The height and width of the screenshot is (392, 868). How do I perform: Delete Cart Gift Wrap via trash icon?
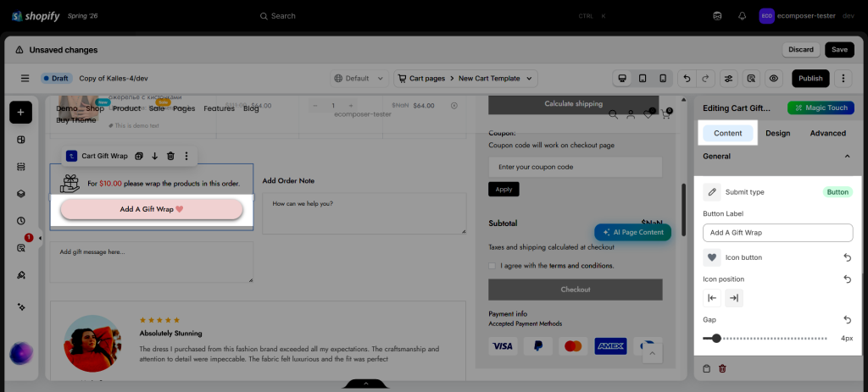coord(170,156)
